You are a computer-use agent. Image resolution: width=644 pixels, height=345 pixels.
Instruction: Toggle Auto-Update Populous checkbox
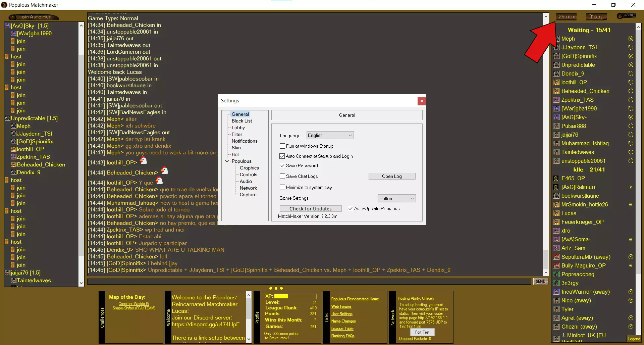351,208
